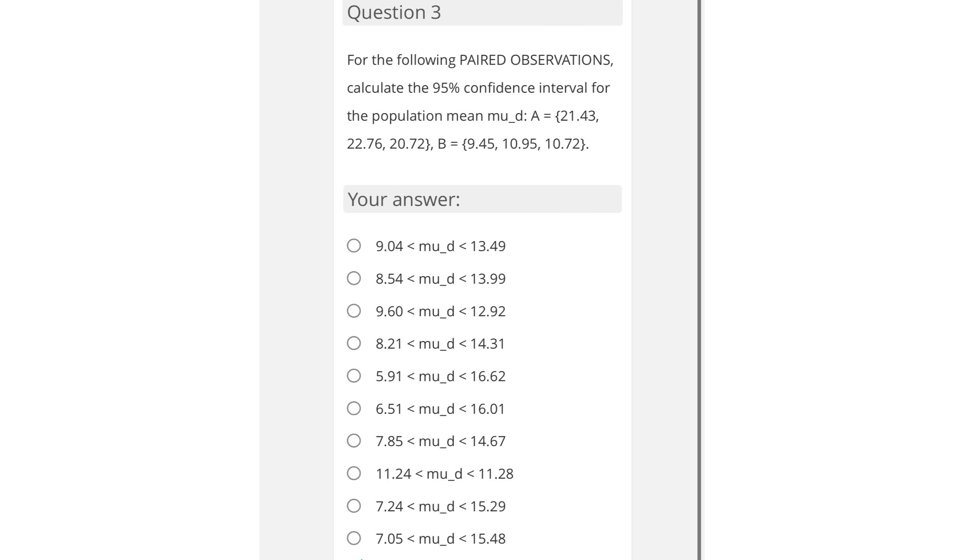Click the Your answer: header

(404, 199)
